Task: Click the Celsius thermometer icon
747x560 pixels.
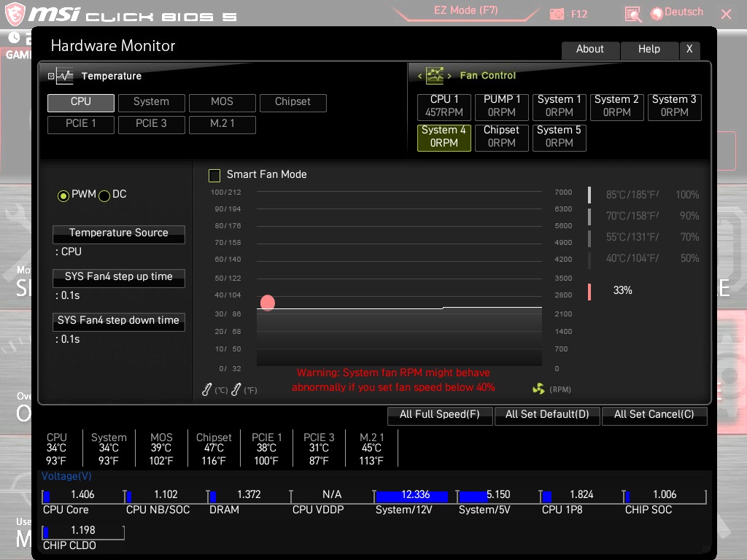Action: point(206,389)
